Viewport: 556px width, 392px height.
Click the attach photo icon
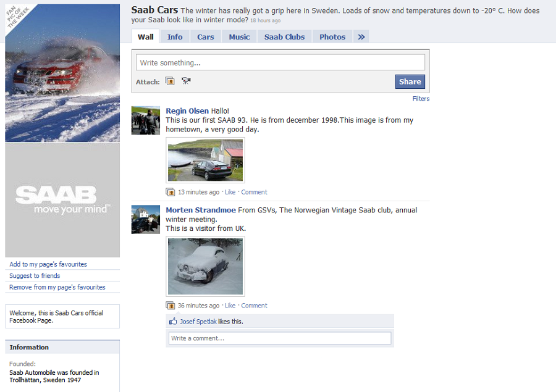170,81
